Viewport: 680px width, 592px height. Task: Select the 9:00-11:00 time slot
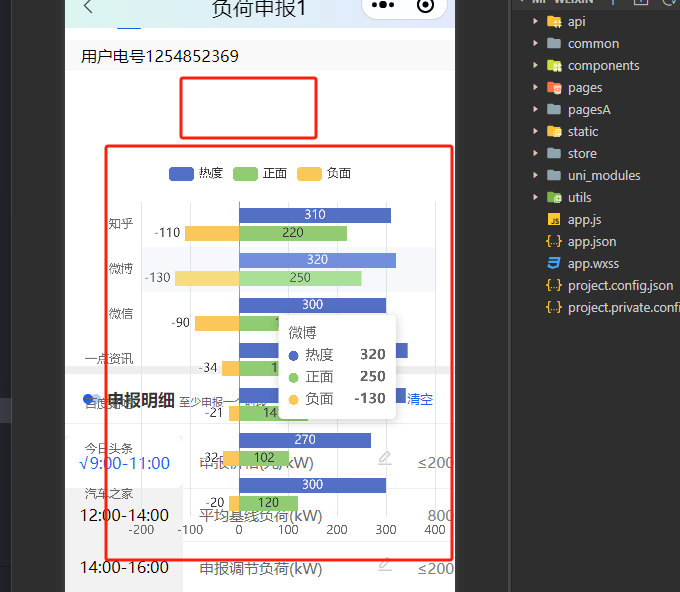coord(125,463)
